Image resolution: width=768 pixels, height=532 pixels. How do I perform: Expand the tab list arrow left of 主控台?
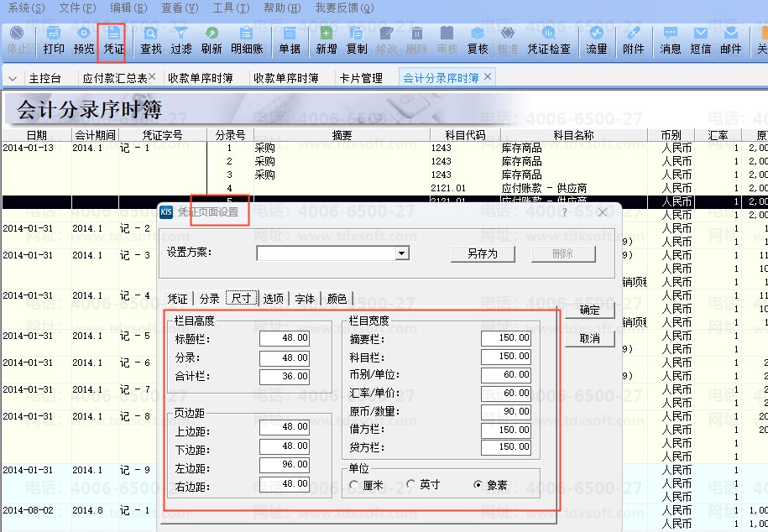[x=13, y=79]
